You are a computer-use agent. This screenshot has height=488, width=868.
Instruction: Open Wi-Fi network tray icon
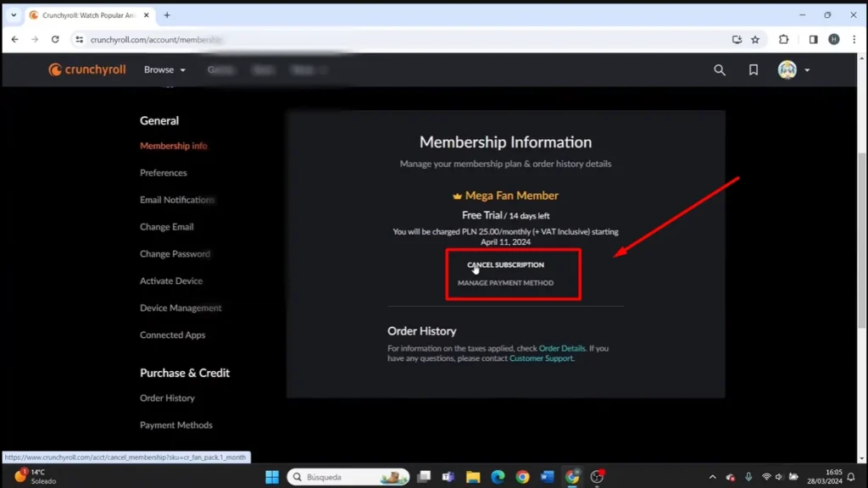pyautogui.click(x=766, y=477)
